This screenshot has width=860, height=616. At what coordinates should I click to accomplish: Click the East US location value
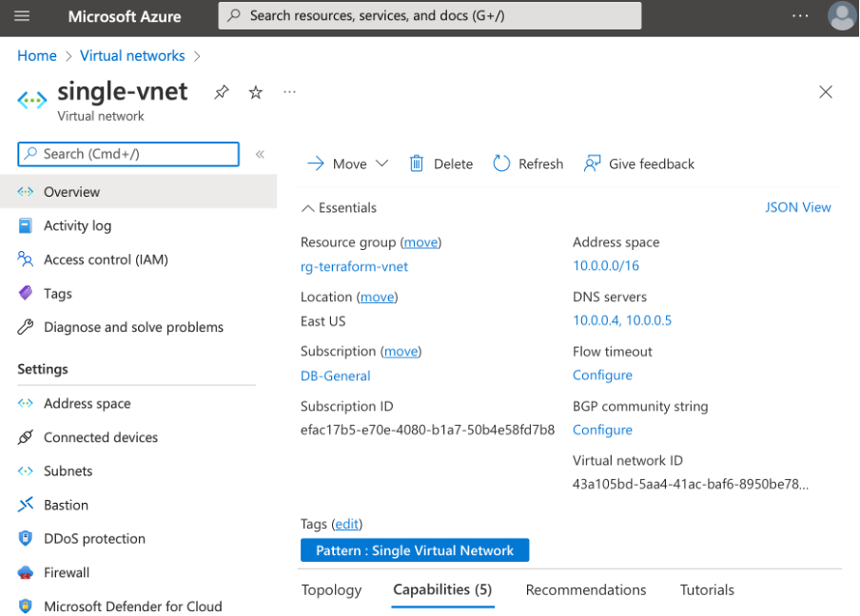point(323,321)
